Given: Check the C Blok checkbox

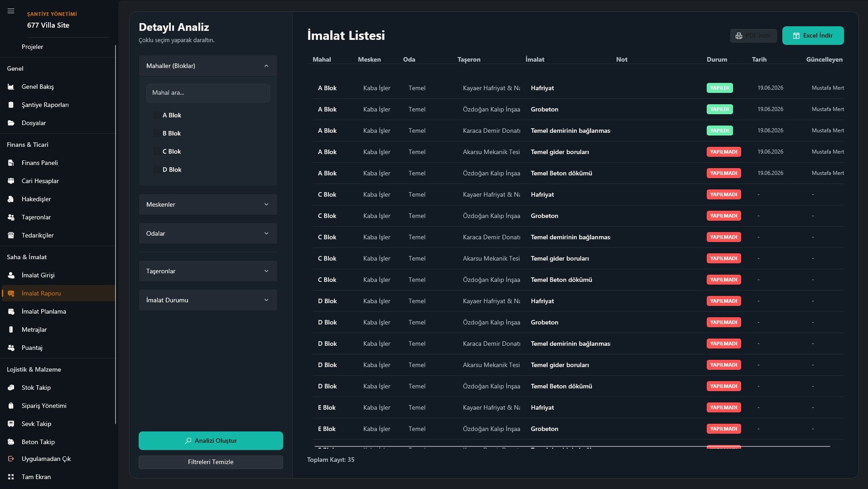Looking at the screenshot, I should point(156,151).
